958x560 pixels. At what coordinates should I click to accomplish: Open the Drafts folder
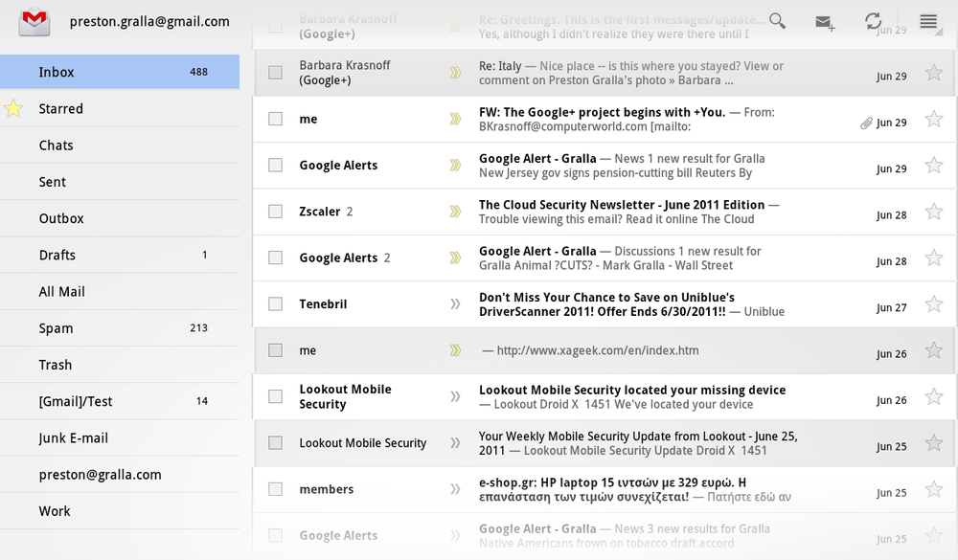coord(57,255)
